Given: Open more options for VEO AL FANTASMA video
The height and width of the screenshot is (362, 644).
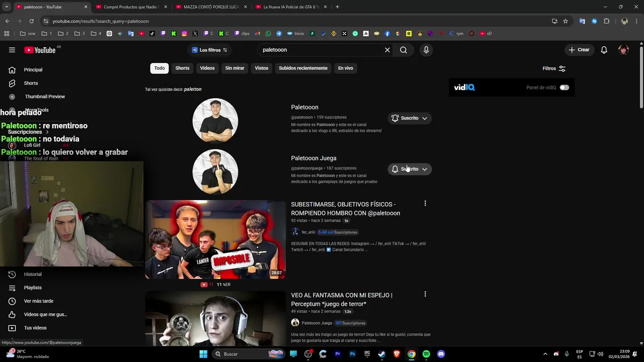Looking at the screenshot, I should (425, 294).
